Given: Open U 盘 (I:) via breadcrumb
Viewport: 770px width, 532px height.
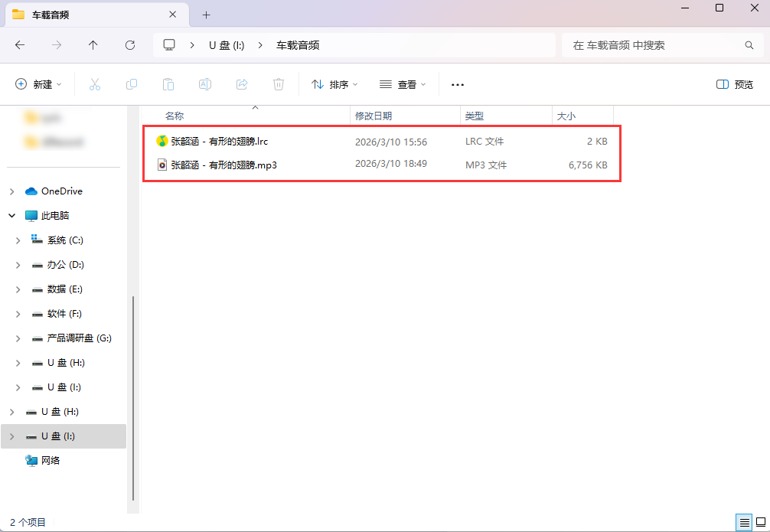Looking at the screenshot, I should [226, 45].
